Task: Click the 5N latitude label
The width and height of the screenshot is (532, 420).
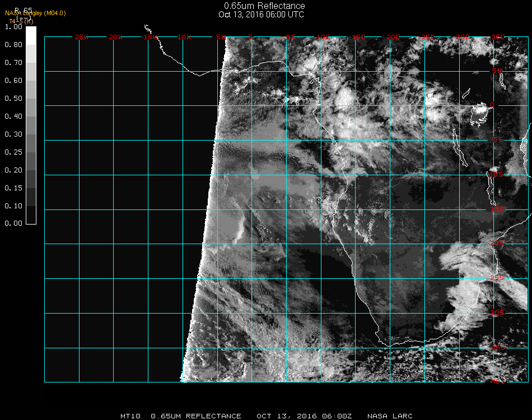Action: (x=497, y=71)
